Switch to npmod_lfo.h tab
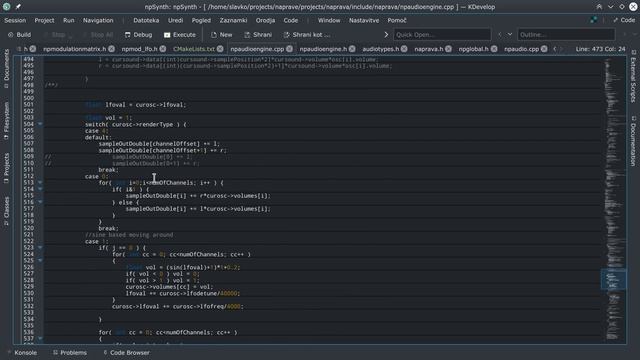Screen dimensions: 640x360 (139, 49)
